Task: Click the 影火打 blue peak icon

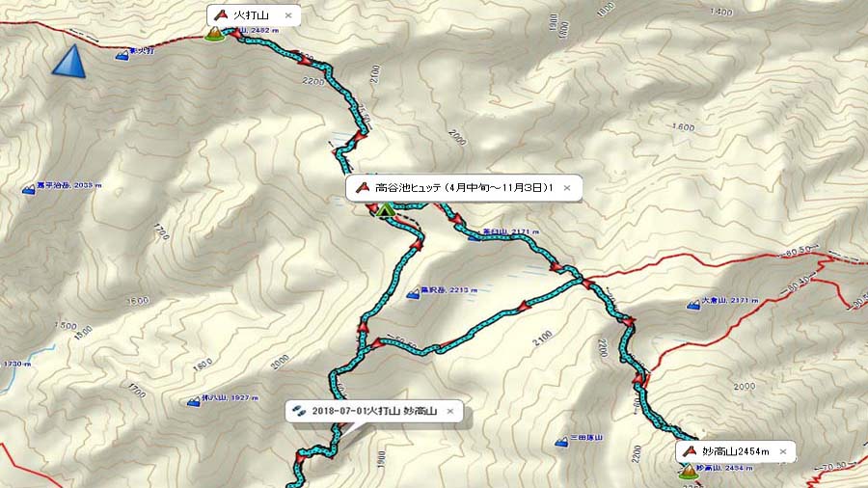Action: pos(122,55)
